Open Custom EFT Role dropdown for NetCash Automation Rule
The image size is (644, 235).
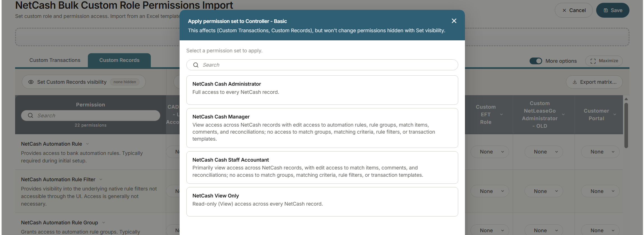point(490,152)
